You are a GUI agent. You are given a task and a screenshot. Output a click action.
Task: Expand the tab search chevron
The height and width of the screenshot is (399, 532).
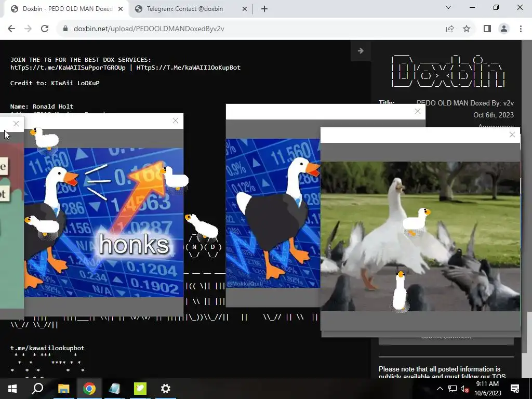point(448,7)
